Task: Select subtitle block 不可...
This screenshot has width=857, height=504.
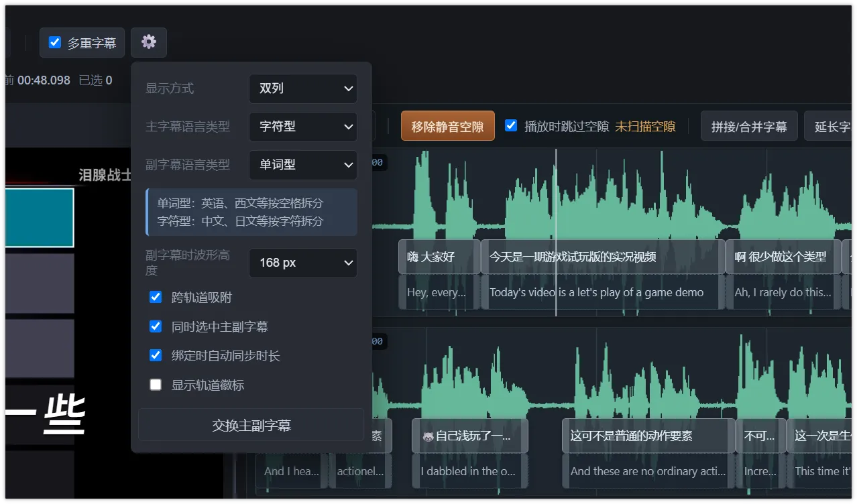Action: click(761, 436)
